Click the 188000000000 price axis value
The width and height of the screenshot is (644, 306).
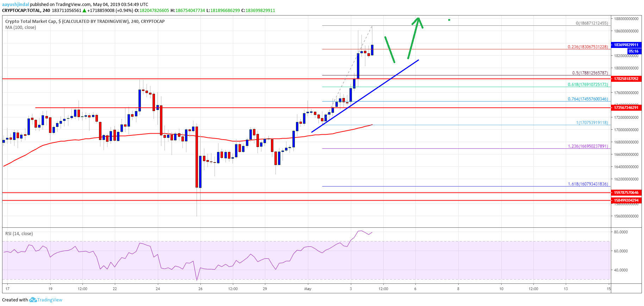pyautogui.click(x=626, y=19)
